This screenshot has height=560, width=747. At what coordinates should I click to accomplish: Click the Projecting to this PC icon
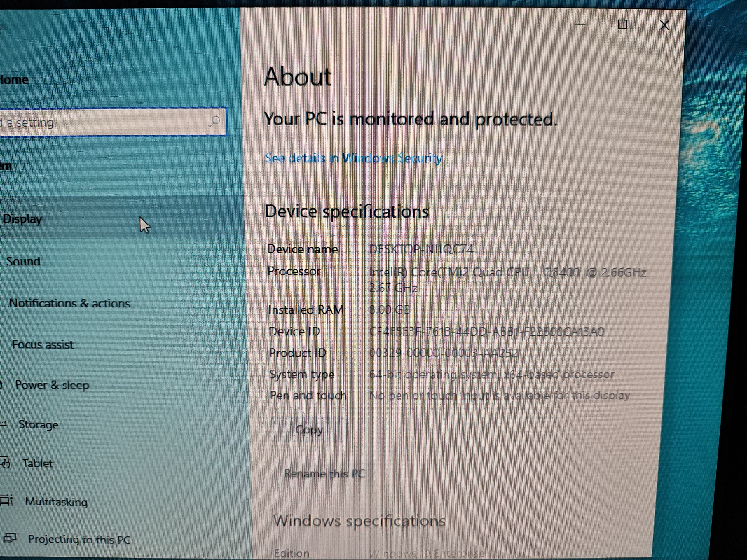9,538
